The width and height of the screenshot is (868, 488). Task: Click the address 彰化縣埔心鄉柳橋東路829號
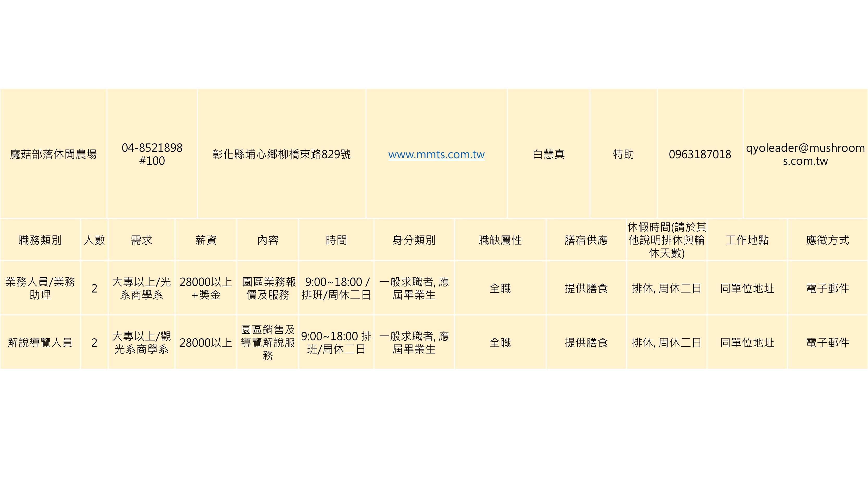coord(281,154)
